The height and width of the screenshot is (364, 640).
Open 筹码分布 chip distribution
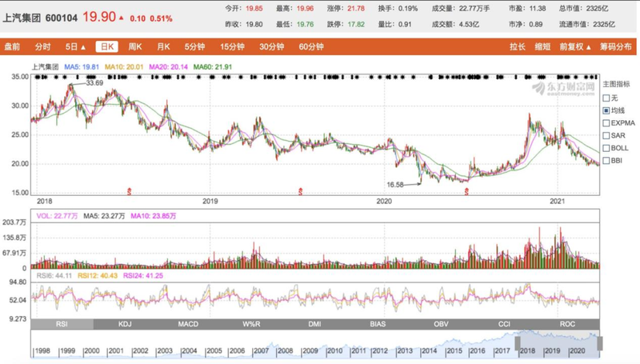point(615,47)
